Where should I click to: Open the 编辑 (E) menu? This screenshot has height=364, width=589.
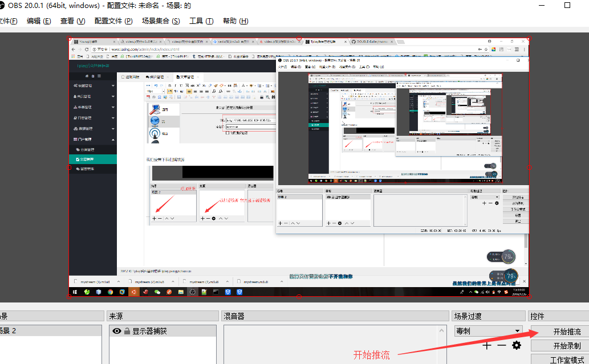click(x=39, y=21)
